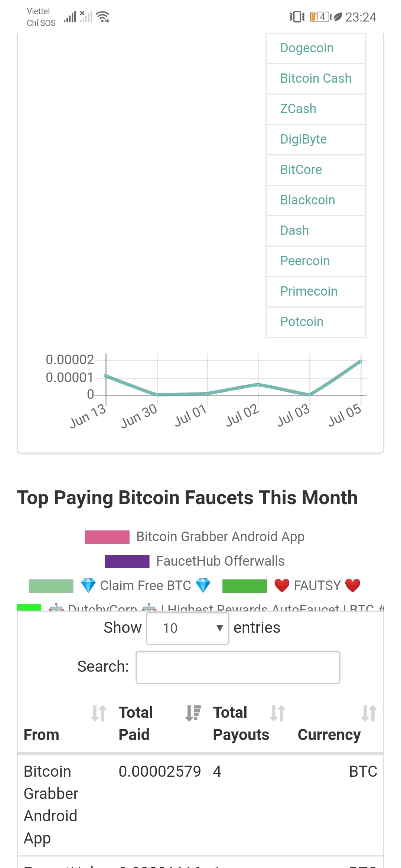Viewport: 401px width, 868px height.
Task: Select Dogecoin from the currency list
Action: point(307,48)
